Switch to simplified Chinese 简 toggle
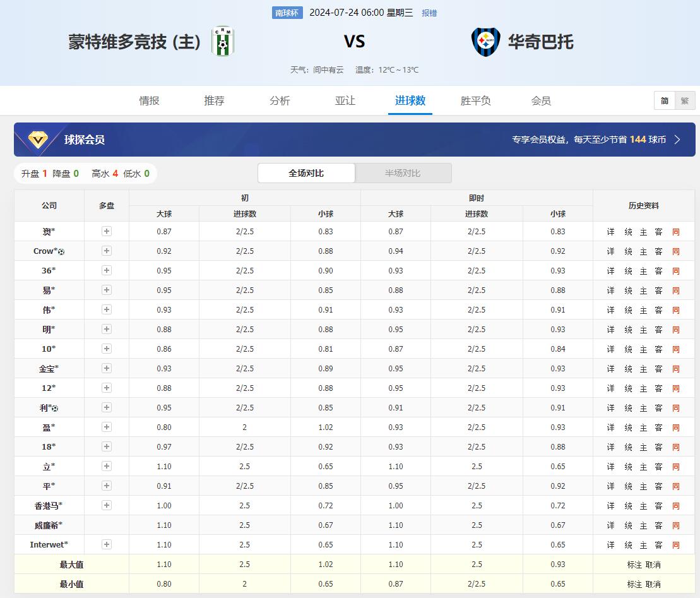The width and height of the screenshot is (700, 598). tap(665, 101)
